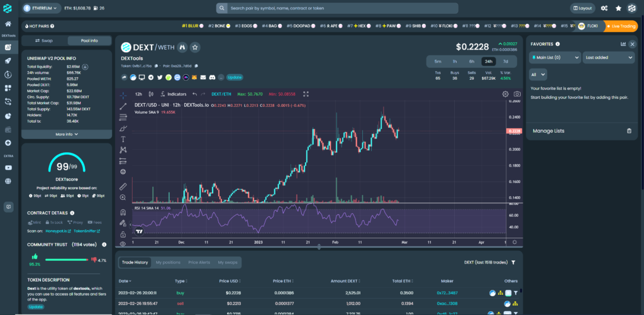
Task: Toggle chart pair to DEXT/ETH
Action: pos(220,94)
